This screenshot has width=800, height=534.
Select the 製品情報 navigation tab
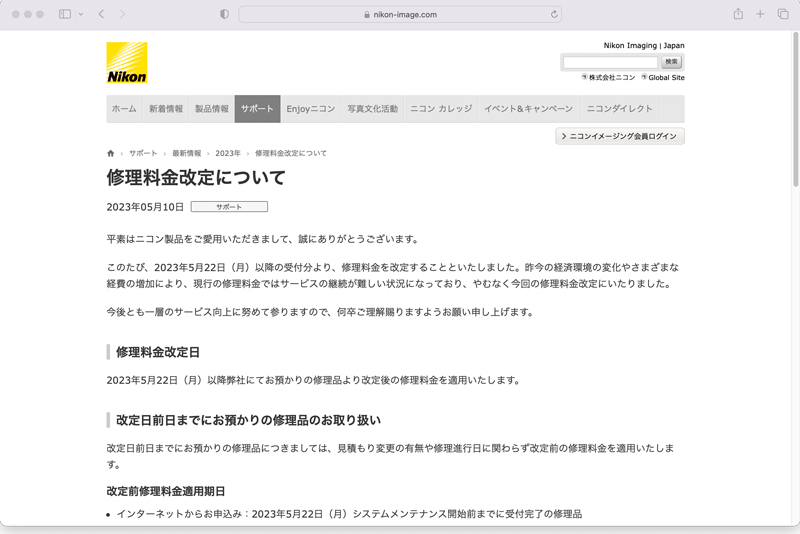coord(212,109)
